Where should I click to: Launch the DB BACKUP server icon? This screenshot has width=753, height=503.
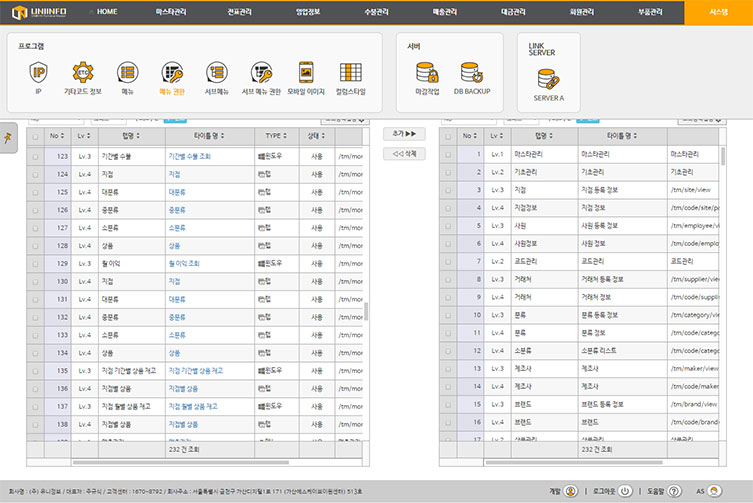[x=471, y=73]
